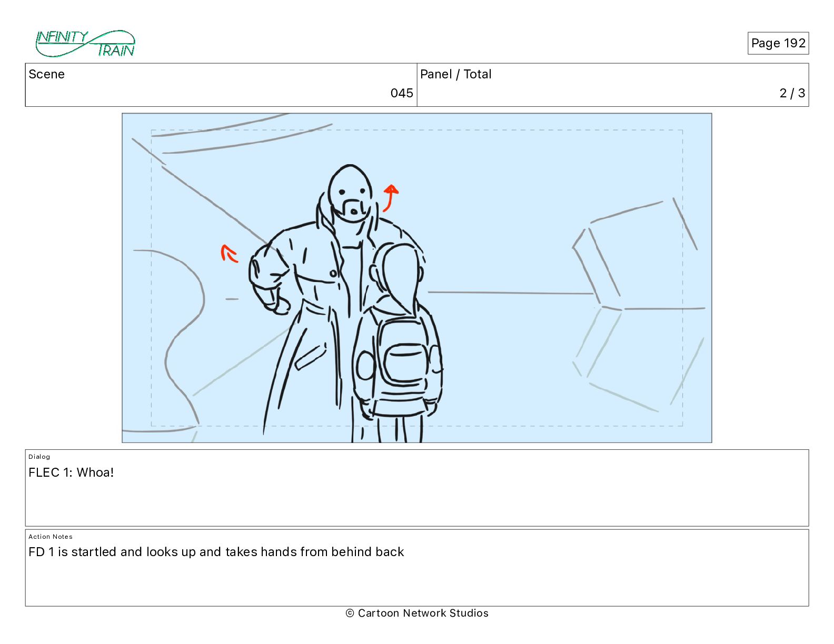
Task: Click the Action Notes label
Action: 51,537
